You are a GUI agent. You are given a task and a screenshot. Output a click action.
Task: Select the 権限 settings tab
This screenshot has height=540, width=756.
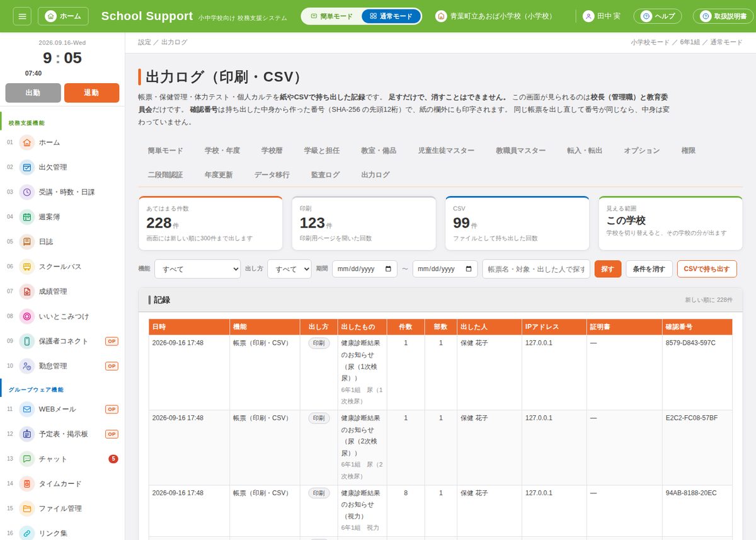point(689,151)
